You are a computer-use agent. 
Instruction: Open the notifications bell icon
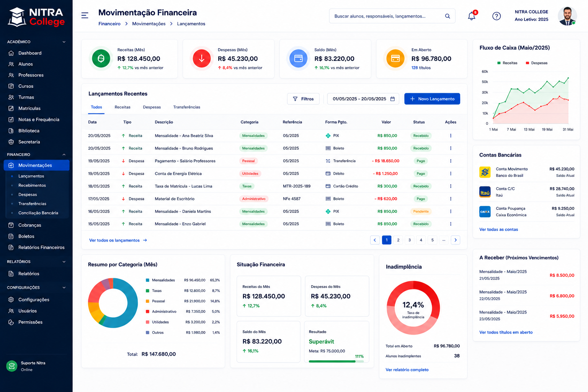click(x=472, y=16)
